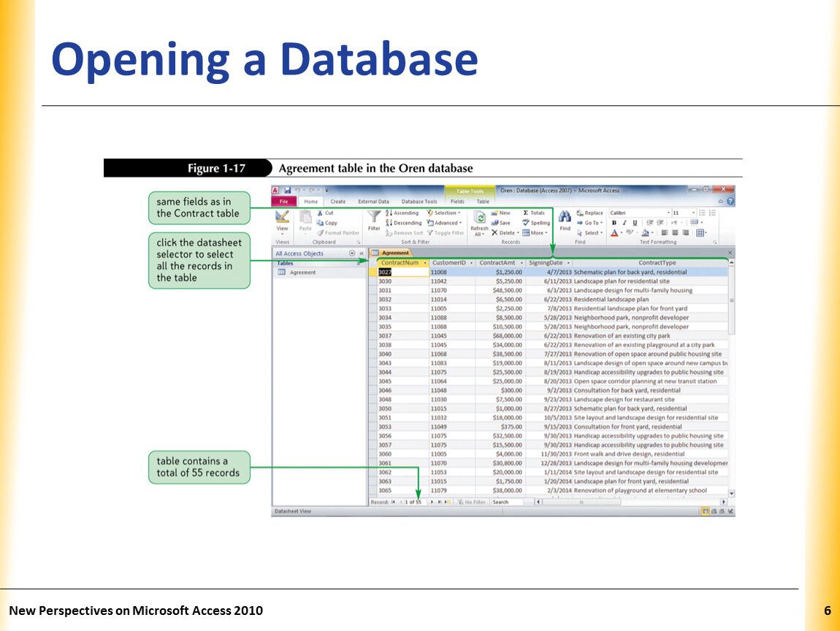The height and width of the screenshot is (631, 840).
Task: Sort records Descending
Action: pyautogui.click(x=403, y=223)
